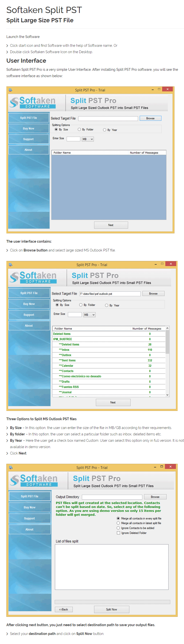
Task: Select By Year radio in first screenshot
Action: pyautogui.click(x=105, y=130)
